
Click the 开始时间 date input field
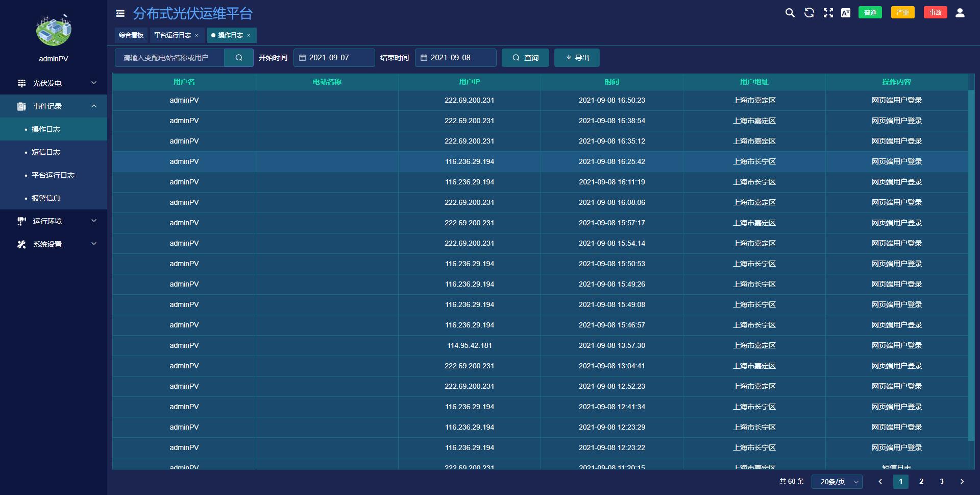(x=334, y=58)
